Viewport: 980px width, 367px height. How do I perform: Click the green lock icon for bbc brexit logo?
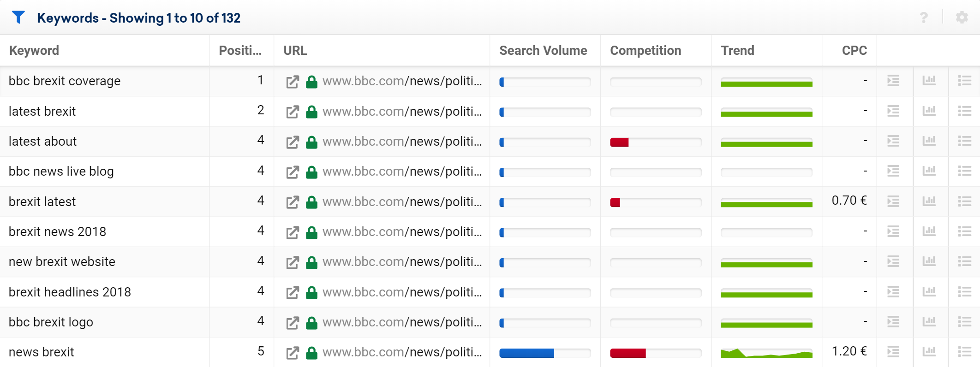click(x=312, y=322)
